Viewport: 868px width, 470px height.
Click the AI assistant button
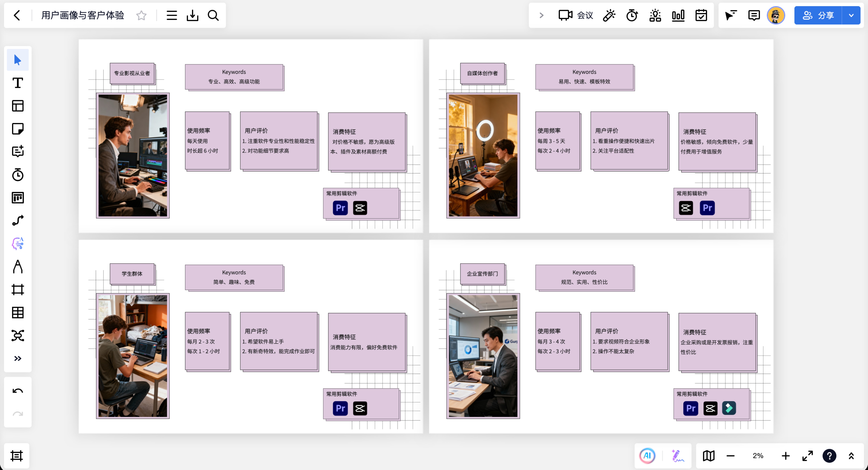(647, 456)
